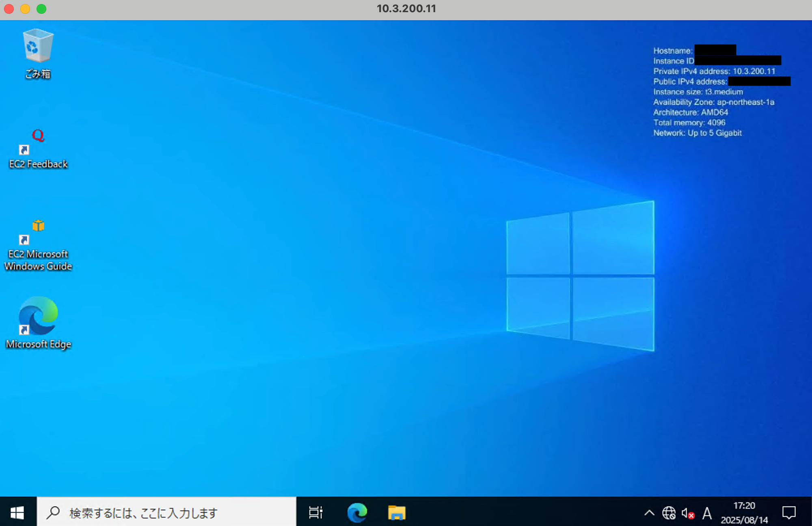Open Task View from the taskbar

coord(315,513)
